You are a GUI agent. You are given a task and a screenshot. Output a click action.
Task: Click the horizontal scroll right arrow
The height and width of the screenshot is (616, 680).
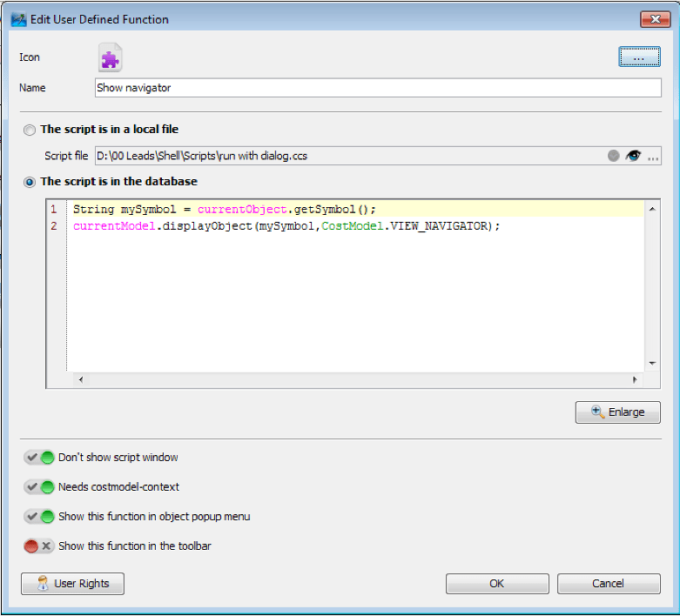pyautogui.click(x=635, y=379)
